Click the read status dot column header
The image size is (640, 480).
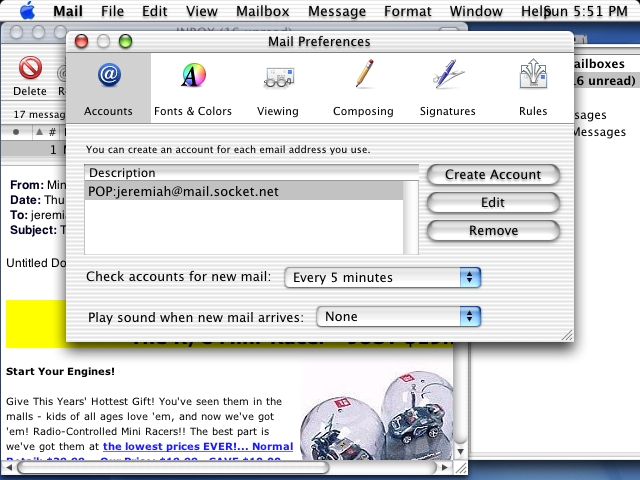pos(16,132)
